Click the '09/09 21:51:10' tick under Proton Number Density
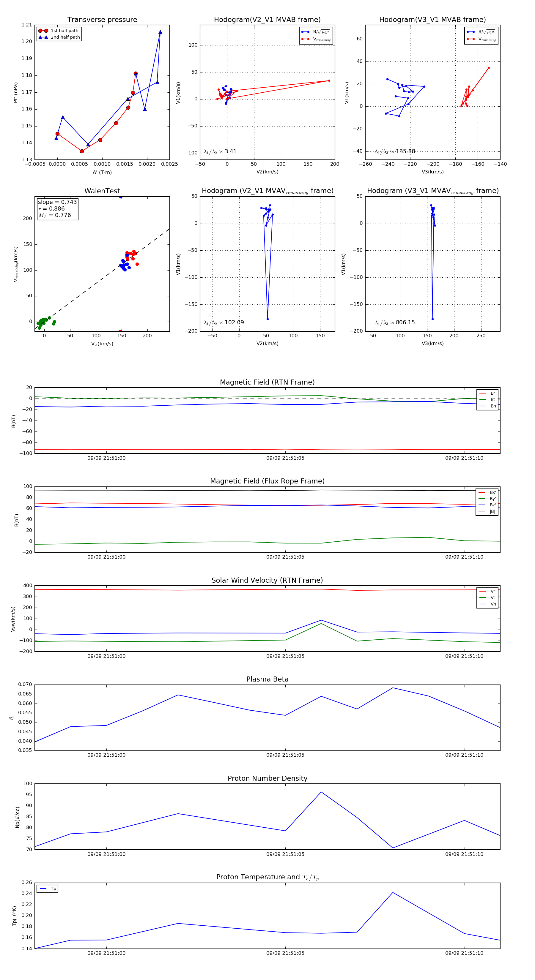The image size is (535, 980). [x=464, y=854]
